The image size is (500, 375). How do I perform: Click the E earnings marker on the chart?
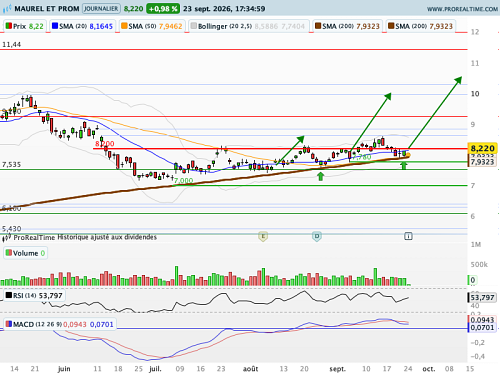pos(263,236)
